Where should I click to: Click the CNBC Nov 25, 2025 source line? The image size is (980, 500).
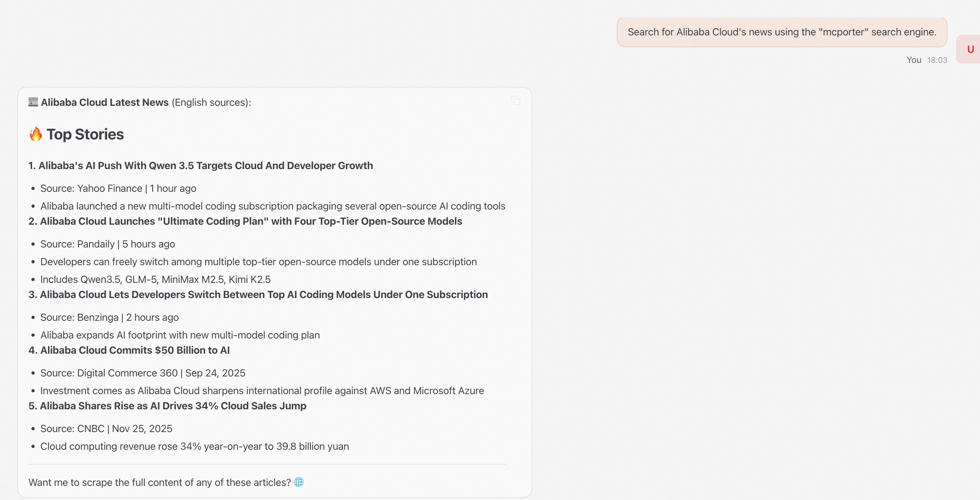click(106, 428)
